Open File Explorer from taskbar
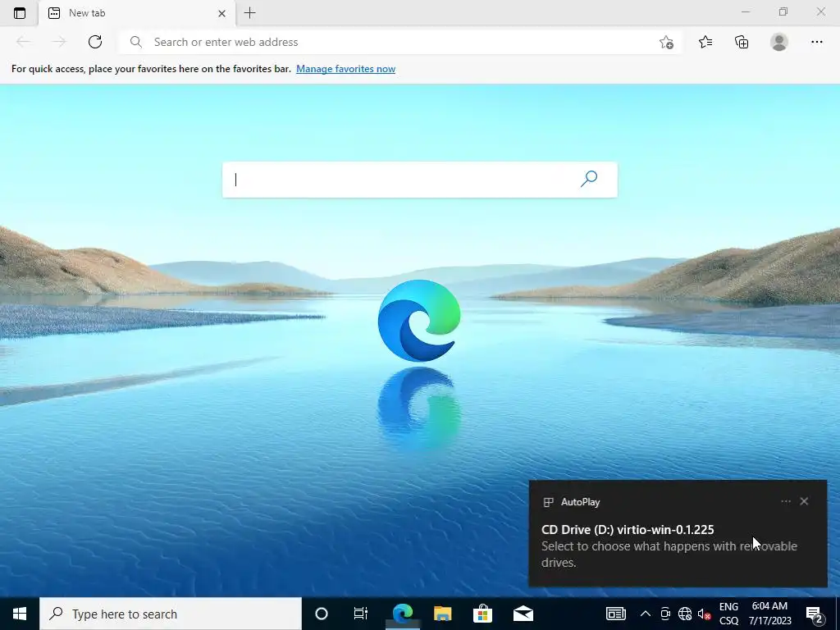Image resolution: width=840 pixels, height=630 pixels. [442, 614]
